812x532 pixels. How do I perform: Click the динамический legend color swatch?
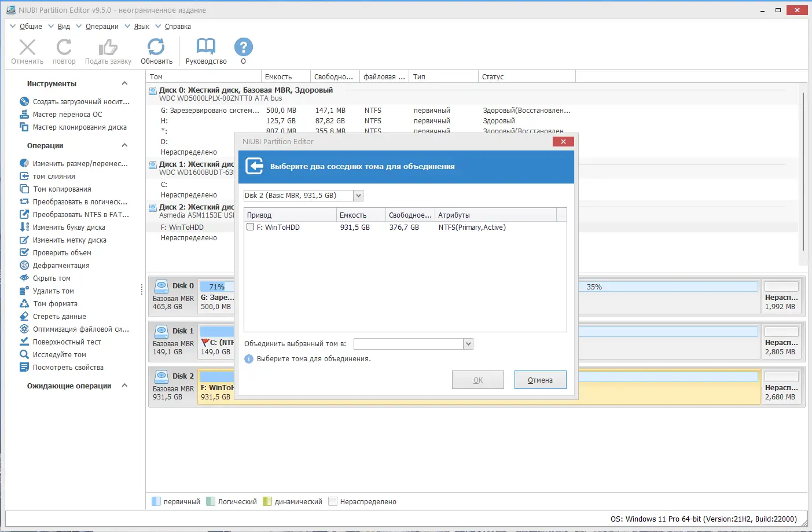267,501
